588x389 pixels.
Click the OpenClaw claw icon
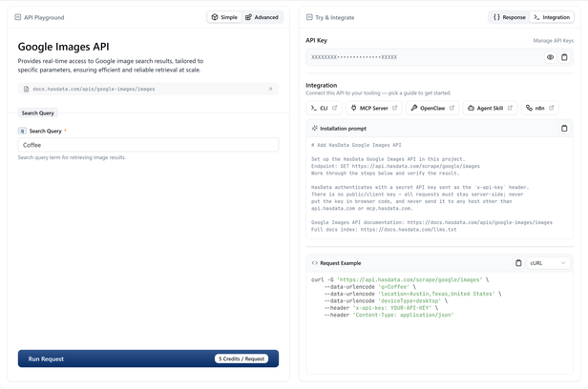[413, 108]
